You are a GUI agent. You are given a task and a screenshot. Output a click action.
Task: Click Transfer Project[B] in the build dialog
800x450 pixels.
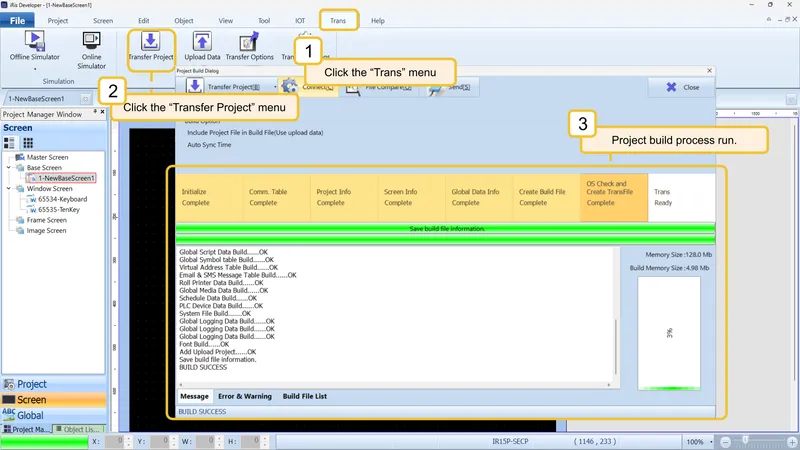point(233,87)
